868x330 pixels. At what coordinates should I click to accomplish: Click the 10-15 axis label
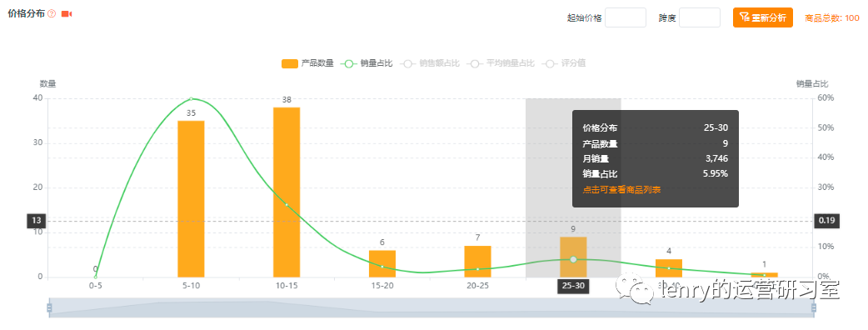click(x=287, y=286)
